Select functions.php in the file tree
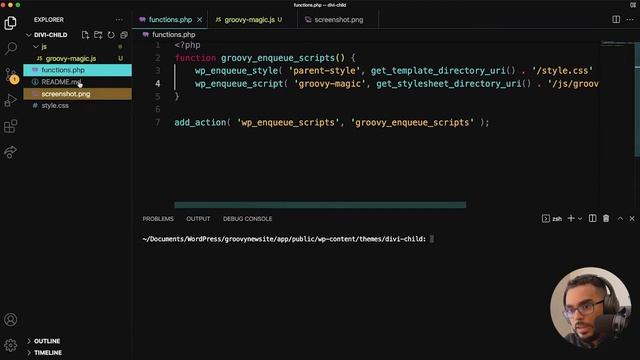 78,70
